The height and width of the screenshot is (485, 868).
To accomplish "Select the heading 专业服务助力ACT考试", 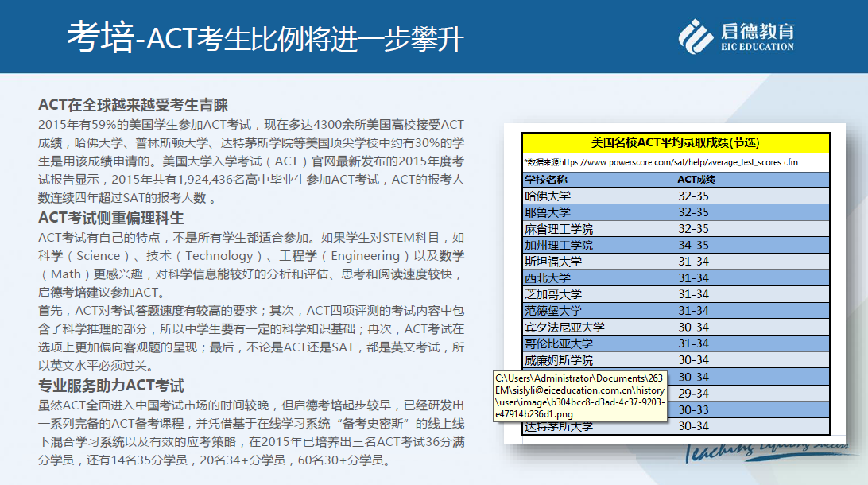I will 110,386.
